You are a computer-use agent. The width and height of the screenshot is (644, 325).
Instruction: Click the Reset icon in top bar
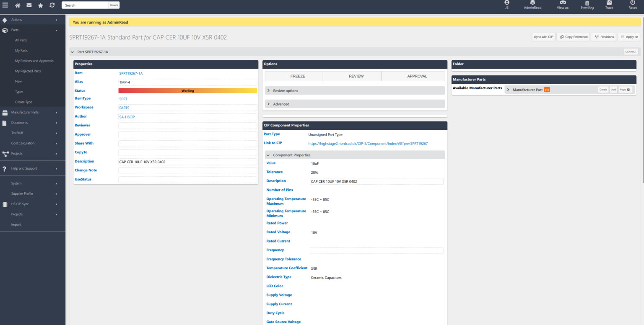pyautogui.click(x=632, y=5)
